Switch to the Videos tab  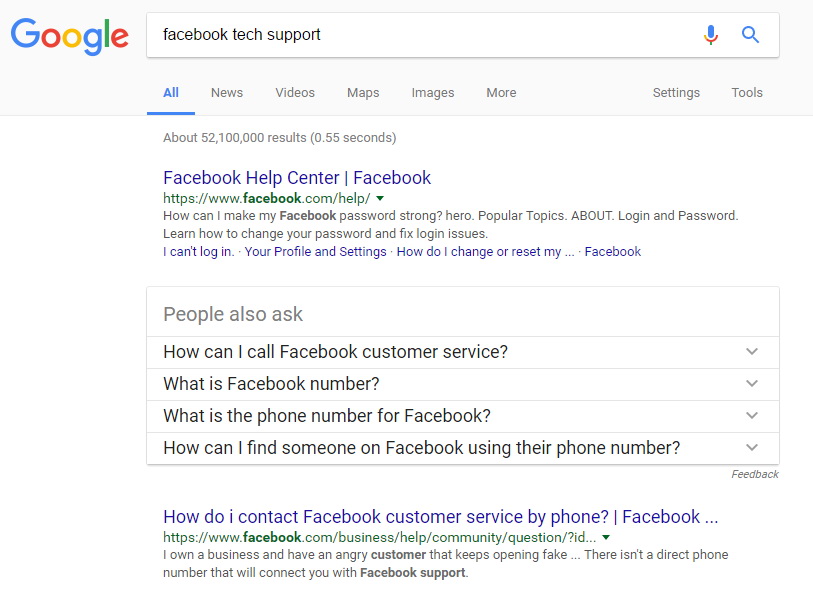[295, 93]
